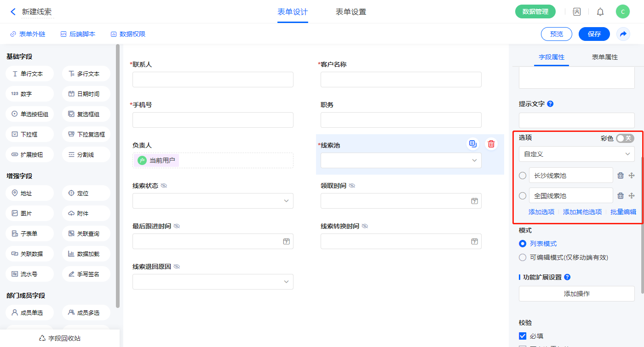The image size is (644, 347).
Task: Click the 联系人 input field
Action: coord(213,80)
